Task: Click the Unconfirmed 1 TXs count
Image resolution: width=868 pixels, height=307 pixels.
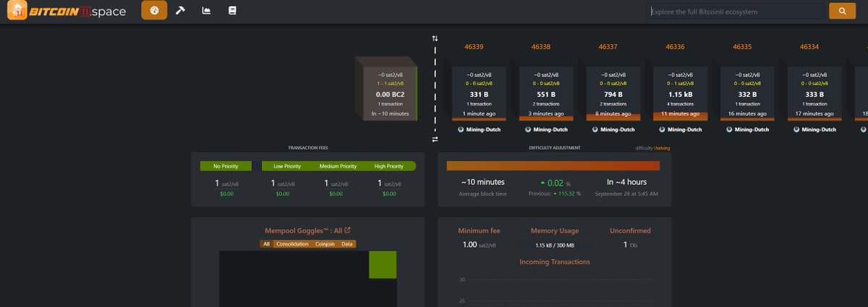Action: pyautogui.click(x=630, y=245)
